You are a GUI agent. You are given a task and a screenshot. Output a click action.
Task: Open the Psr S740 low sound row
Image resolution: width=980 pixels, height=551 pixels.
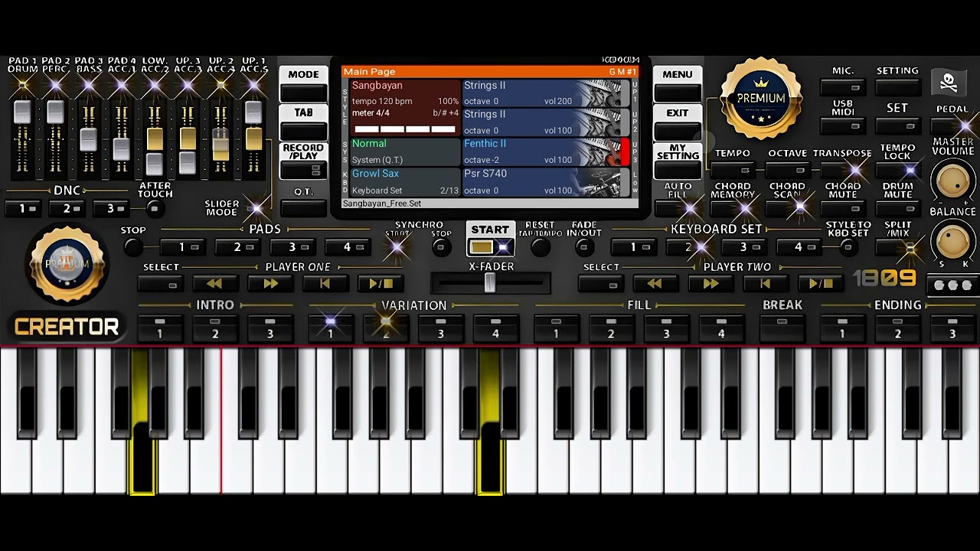(546, 181)
